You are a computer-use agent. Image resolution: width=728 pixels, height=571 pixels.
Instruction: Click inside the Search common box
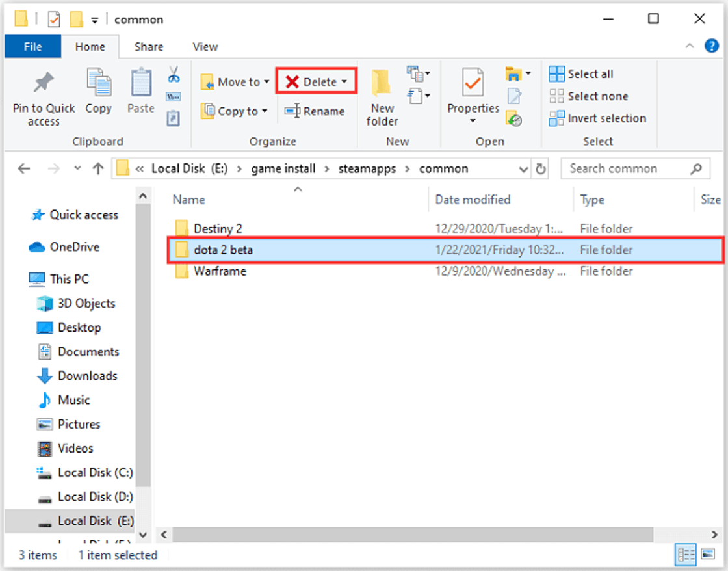click(624, 168)
